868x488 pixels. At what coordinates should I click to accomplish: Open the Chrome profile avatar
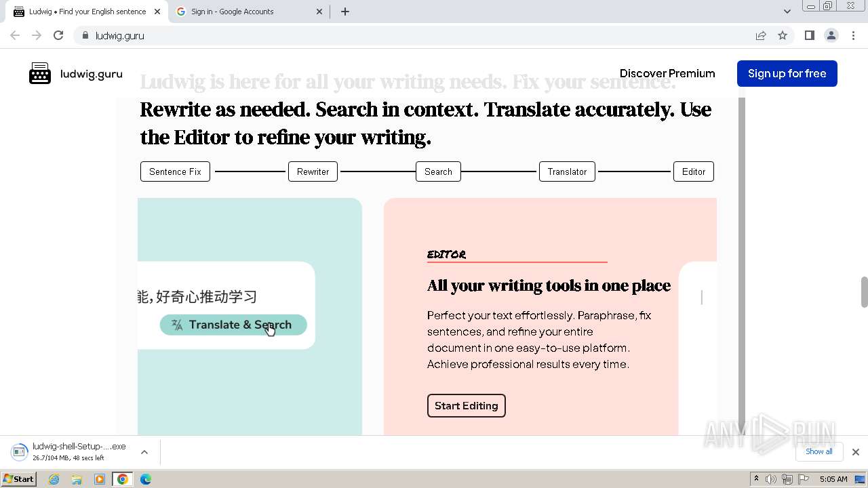(831, 35)
